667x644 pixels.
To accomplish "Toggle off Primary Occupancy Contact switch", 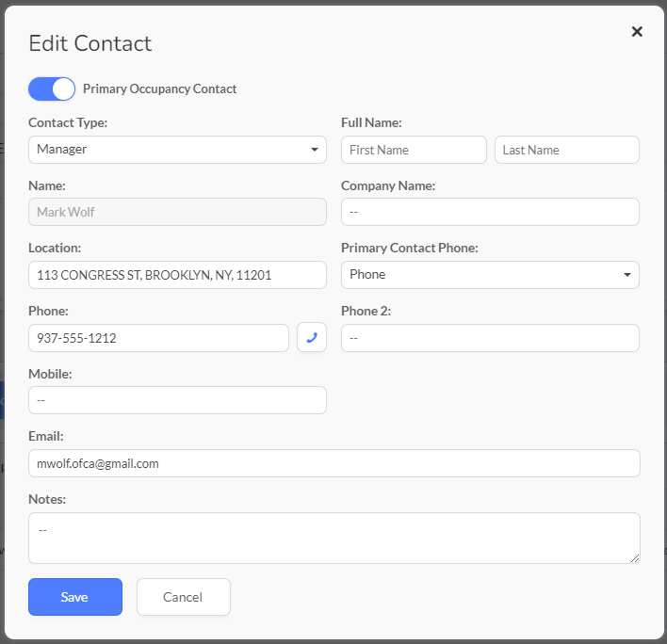I will (x=52, y=89).
